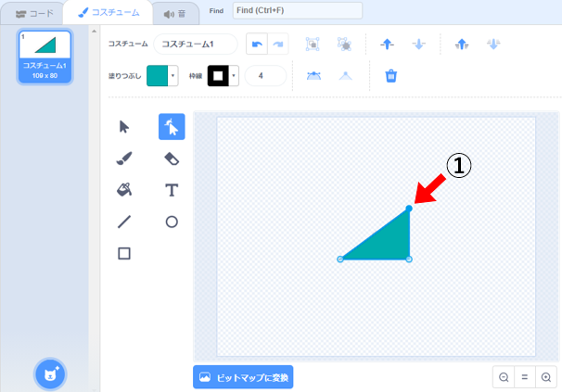The image size is (562, 392).
Task: Reset canvas zoom with equals button
Action: pyautogui.click(x=525, y=377)
